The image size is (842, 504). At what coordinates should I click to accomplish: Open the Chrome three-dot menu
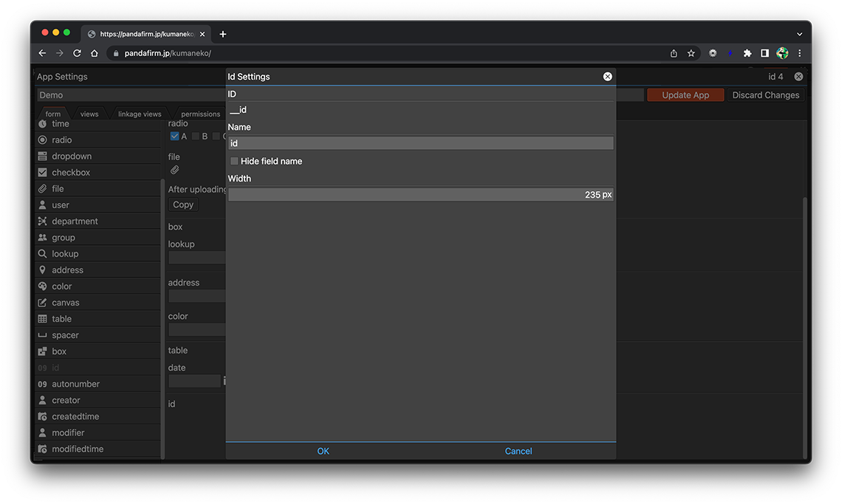click(799, 53)
